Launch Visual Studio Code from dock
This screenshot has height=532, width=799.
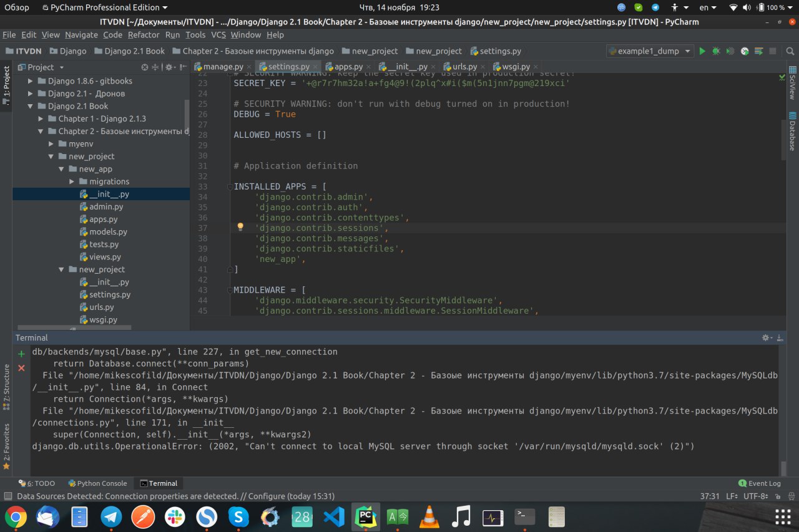(x=334, y=516)
